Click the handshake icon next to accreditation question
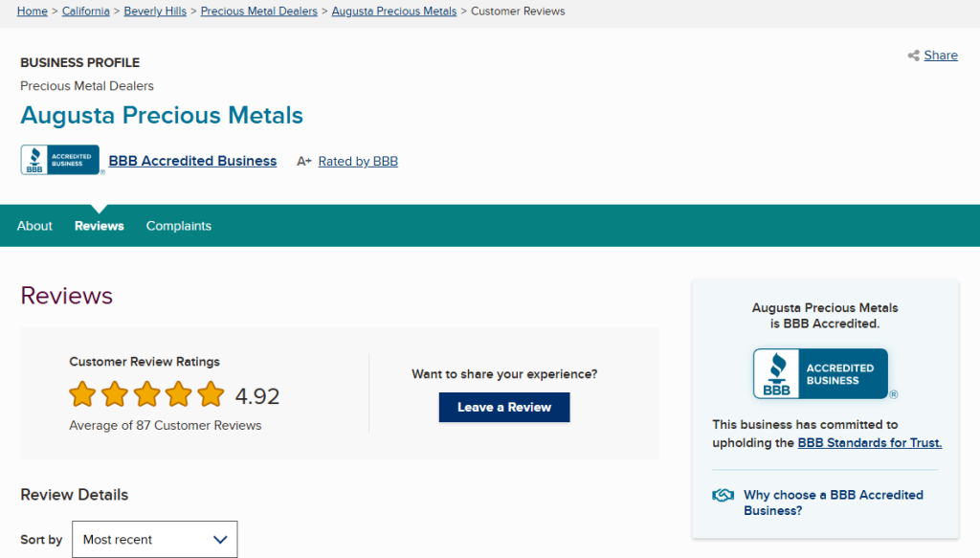This screenshot has width=980, height=558. coord(723,495)
